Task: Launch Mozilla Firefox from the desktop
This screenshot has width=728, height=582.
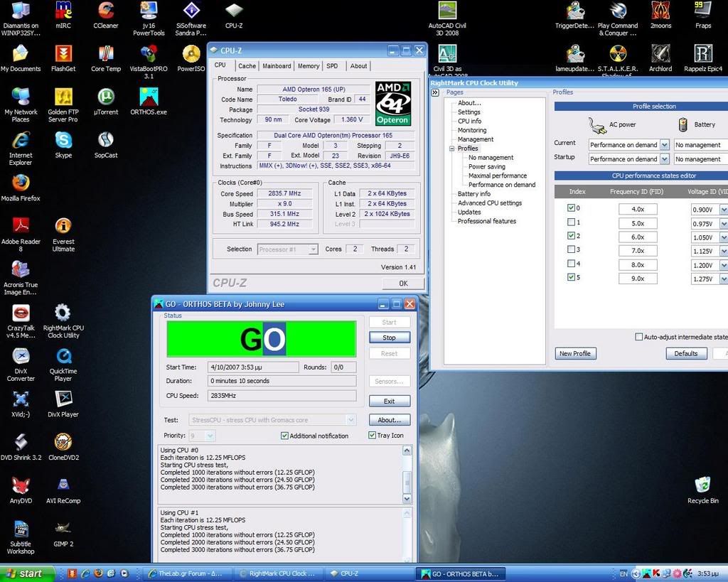Action: [x=21, y=188]
